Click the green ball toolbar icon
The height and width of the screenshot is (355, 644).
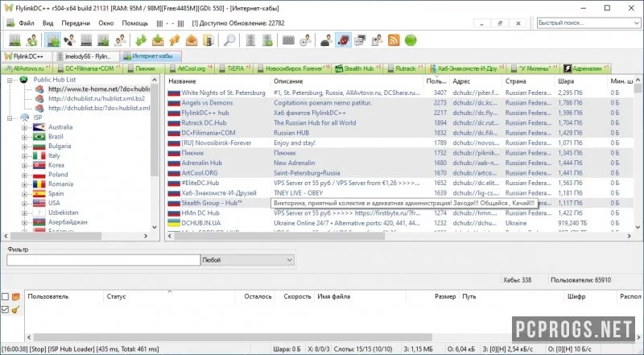click(x=411, y=40)
